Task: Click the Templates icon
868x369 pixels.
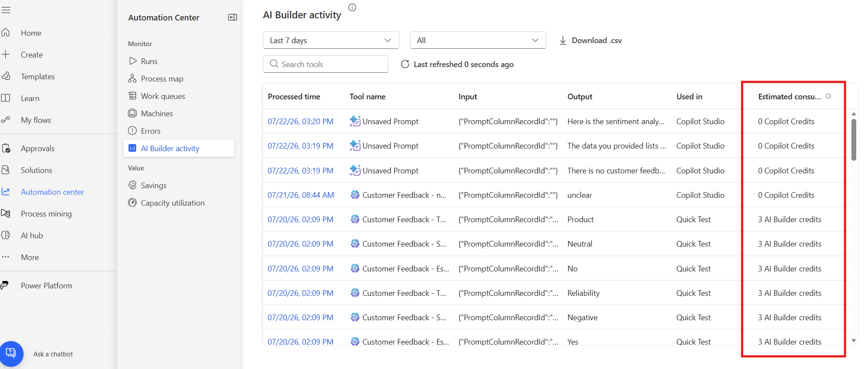Action: point(6,76)
